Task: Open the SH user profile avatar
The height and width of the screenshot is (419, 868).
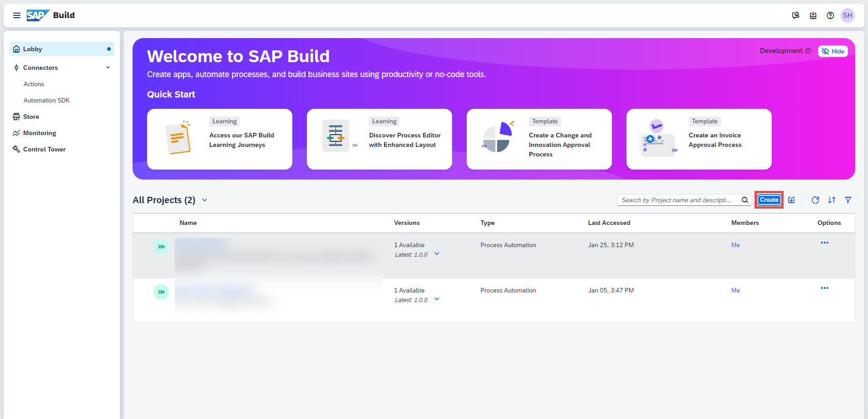Action: [x=848, y=15]
